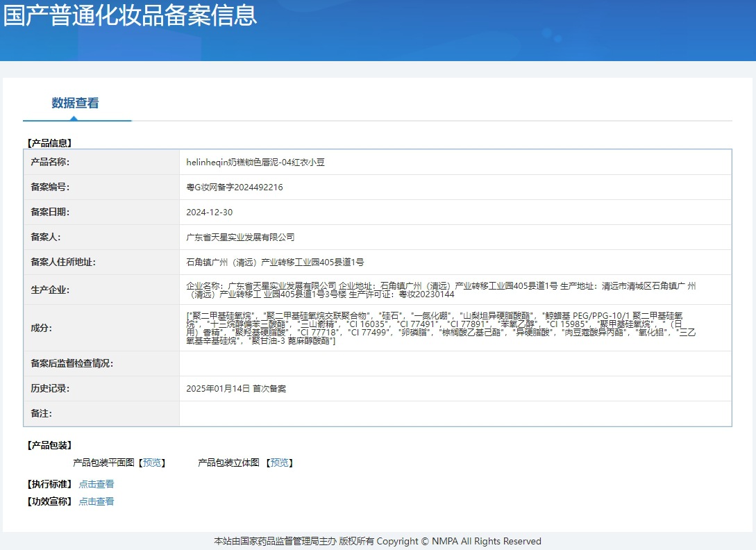Click the 生产企业 row label
The image size is (756, 550).
[50, 290]
